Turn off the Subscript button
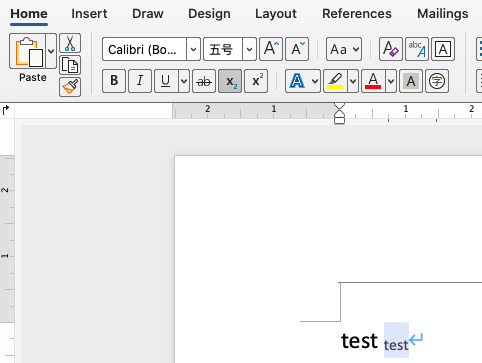The image size is (482, 363). tap(230, 81)
